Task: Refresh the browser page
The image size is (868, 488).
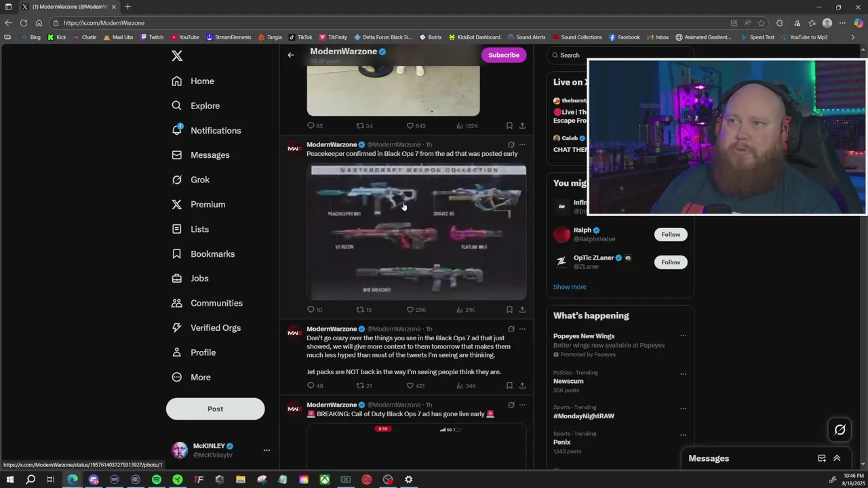Action: [23, 22]
